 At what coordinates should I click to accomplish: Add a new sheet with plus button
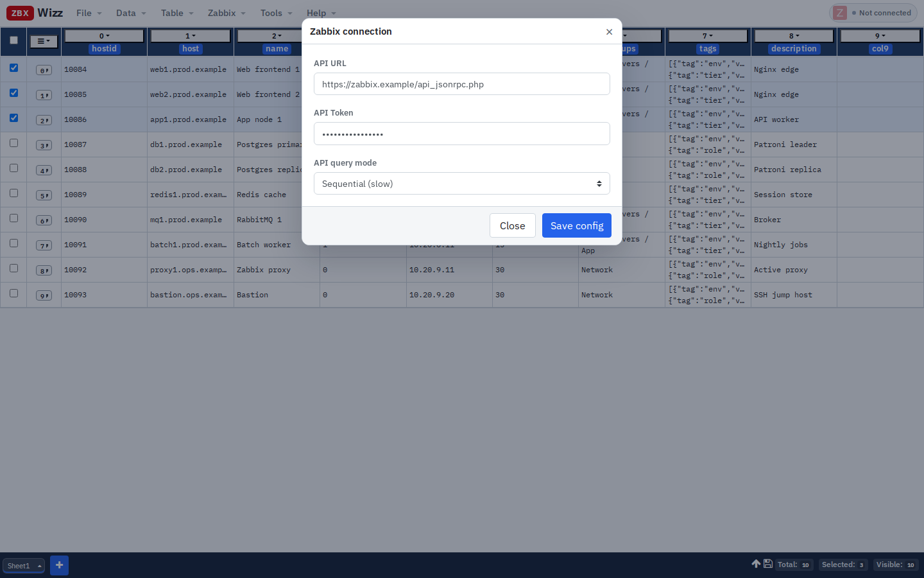click(x=59, y=565)
